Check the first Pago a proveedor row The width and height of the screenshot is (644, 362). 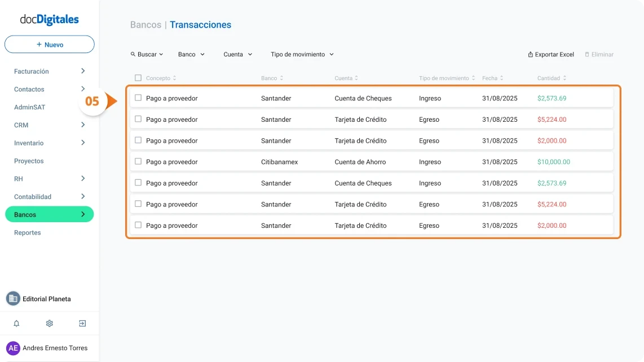point(137,98)
